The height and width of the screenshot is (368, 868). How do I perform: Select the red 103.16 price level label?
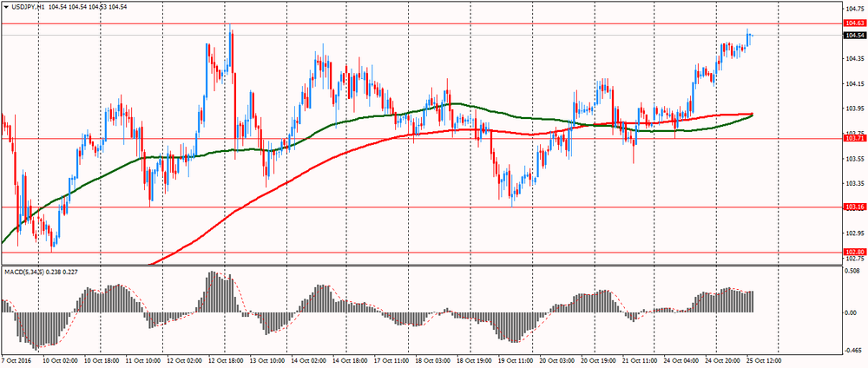pos(854,207)
